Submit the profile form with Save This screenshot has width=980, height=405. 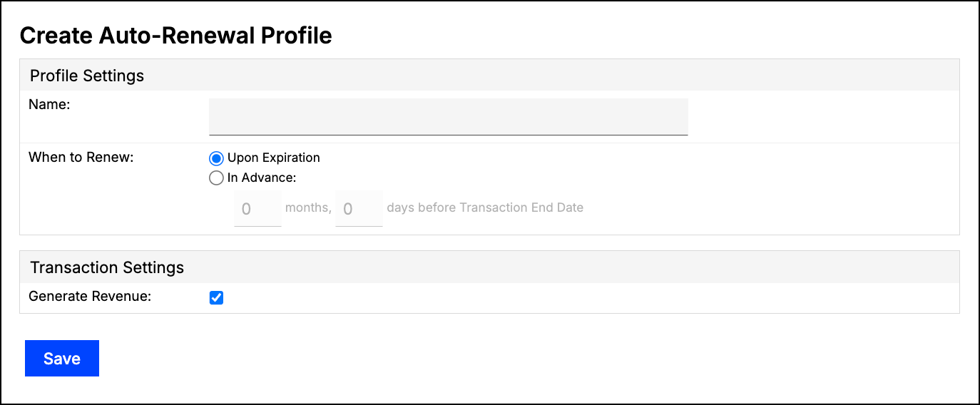(62, 358)
